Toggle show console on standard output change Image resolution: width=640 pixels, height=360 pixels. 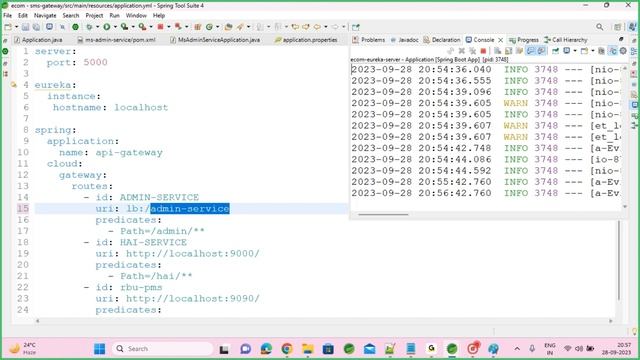530,51
